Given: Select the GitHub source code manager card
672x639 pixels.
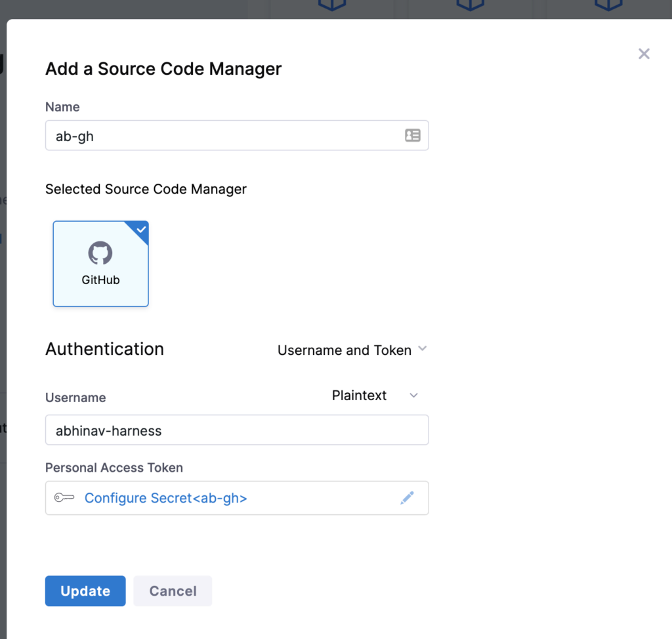Looking at the screenshot, I should click(x=100, y=264).
